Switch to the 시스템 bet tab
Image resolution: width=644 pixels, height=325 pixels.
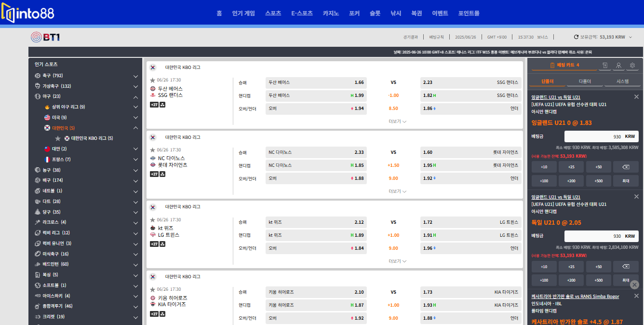click(623, 81)
